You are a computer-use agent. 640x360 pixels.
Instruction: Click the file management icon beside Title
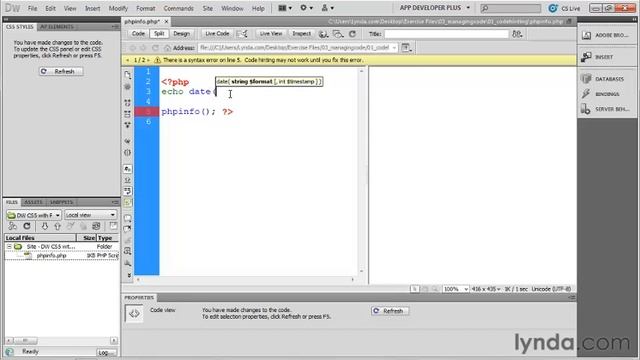click(517, 34)
